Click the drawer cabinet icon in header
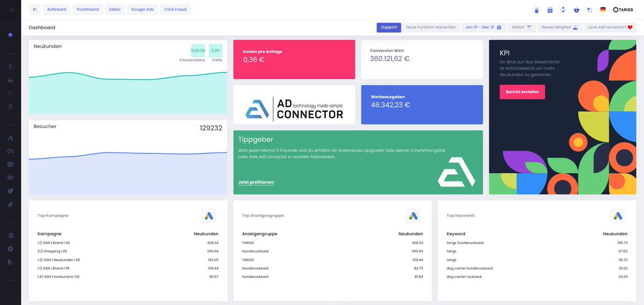 pos(550,10)
